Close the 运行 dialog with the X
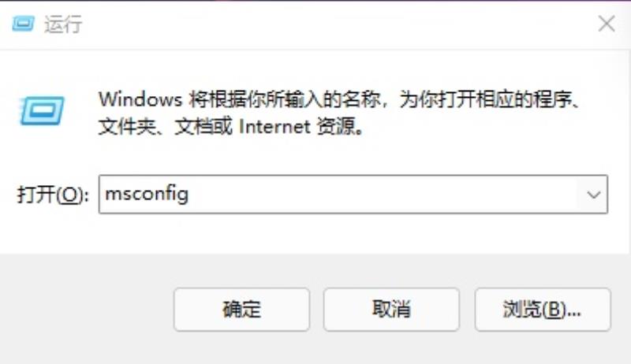 point(607,24)
